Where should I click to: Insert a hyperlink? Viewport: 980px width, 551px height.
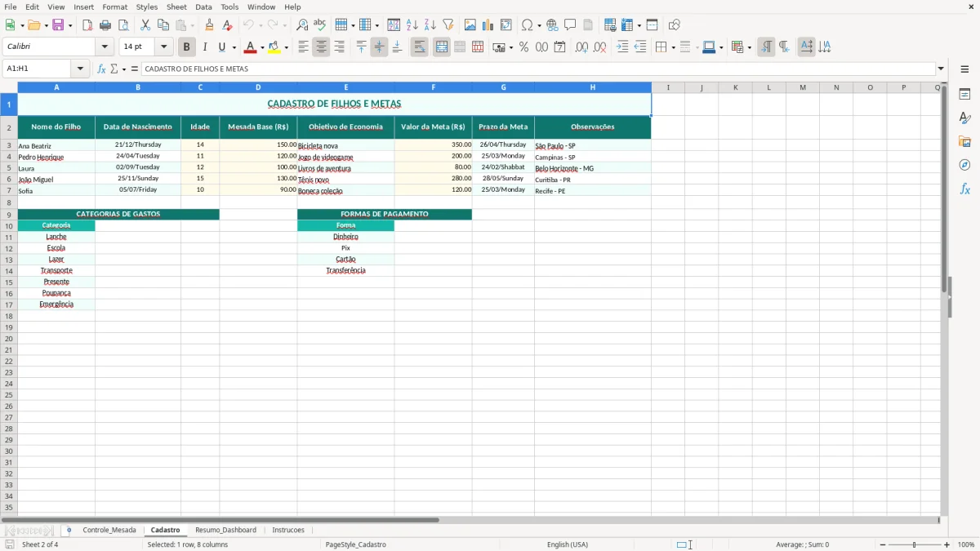(x=552, y=25)
